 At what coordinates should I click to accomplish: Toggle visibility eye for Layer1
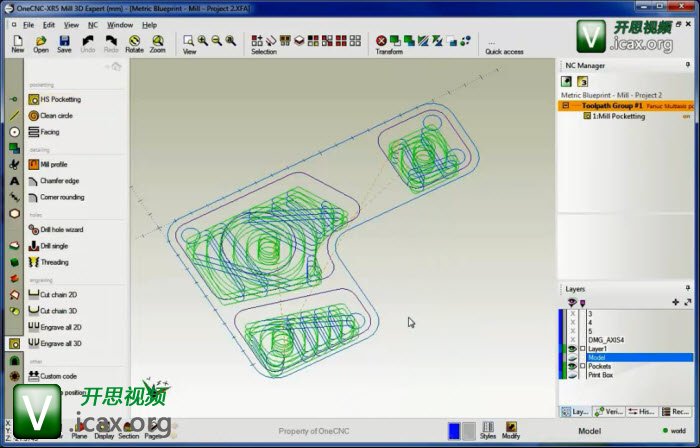coord(572,348)
